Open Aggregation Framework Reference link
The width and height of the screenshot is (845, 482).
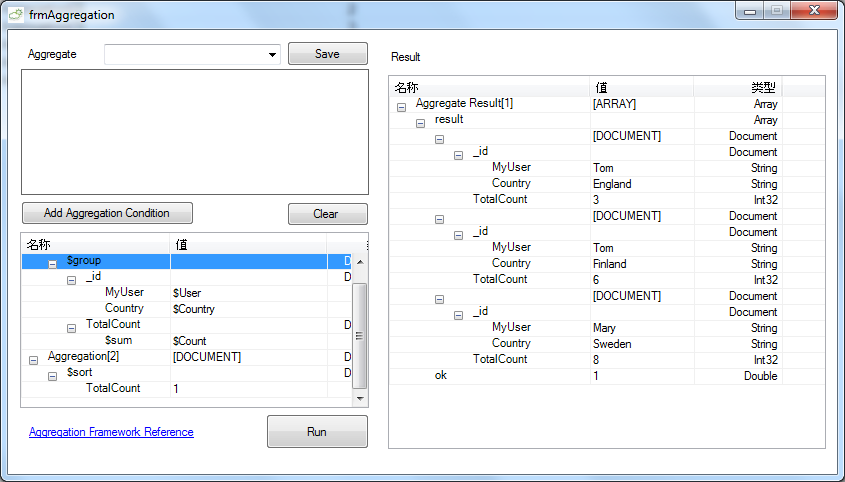click(111, 432)
